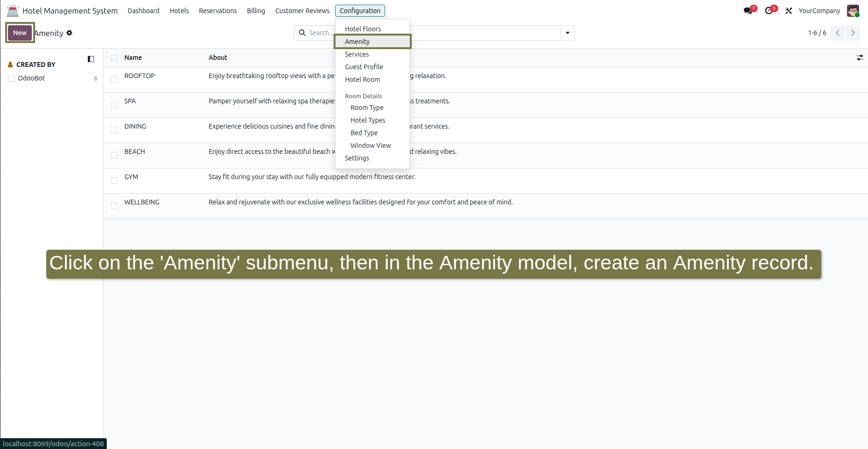868x449 pixels.
Task: Open the YourCompany switcher
Action: tap(819, 11)
